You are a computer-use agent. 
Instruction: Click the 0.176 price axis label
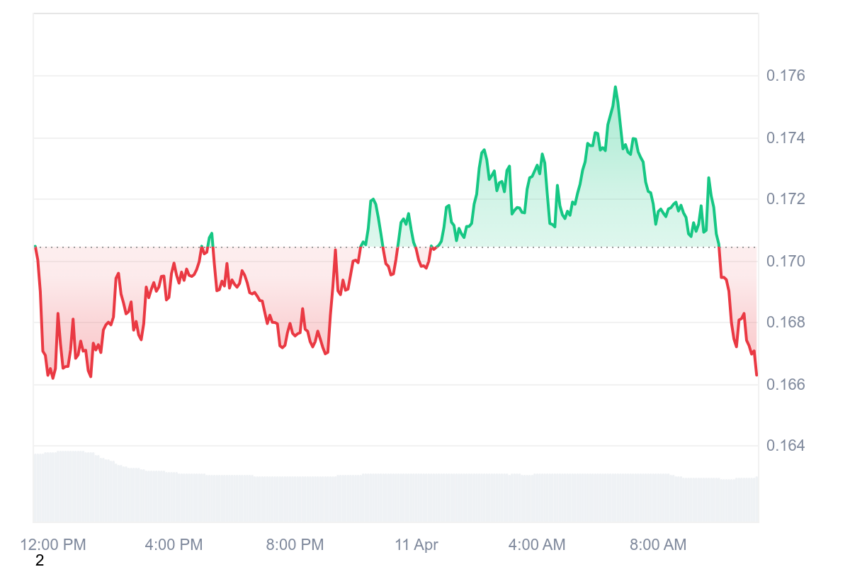785,75
